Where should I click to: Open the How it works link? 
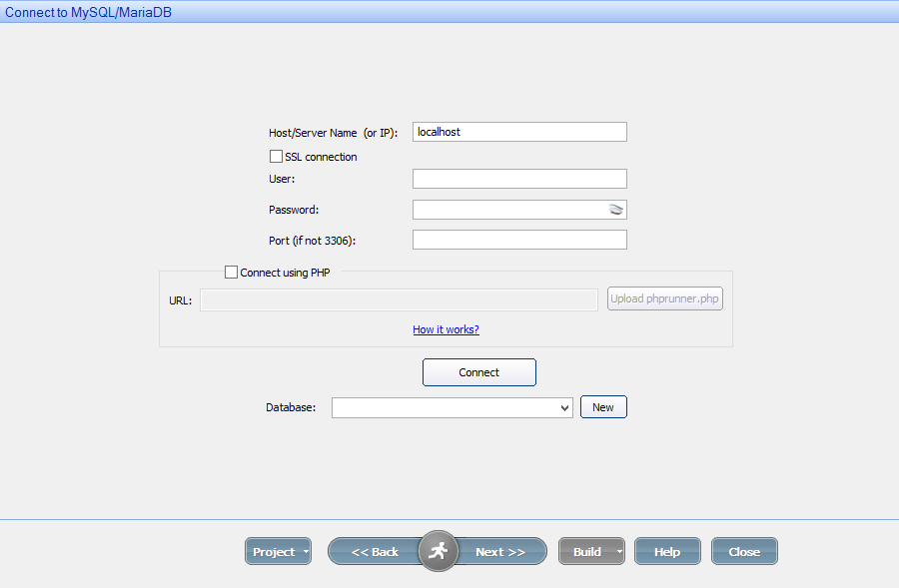(446, 329)
